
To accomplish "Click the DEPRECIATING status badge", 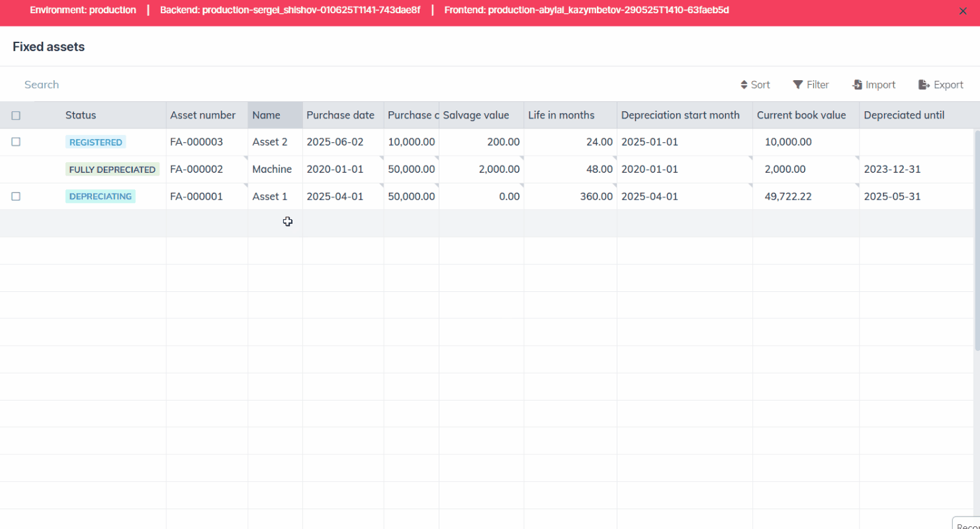I will pyautogui.click(x=101, y=196).
